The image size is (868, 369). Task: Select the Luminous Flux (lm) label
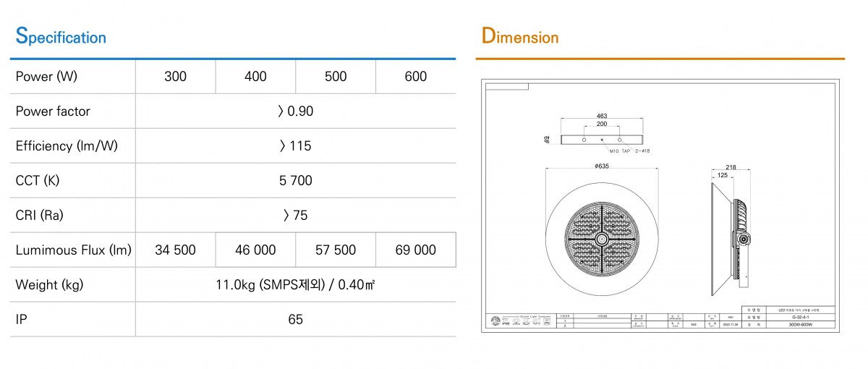[x=74, y=250]
